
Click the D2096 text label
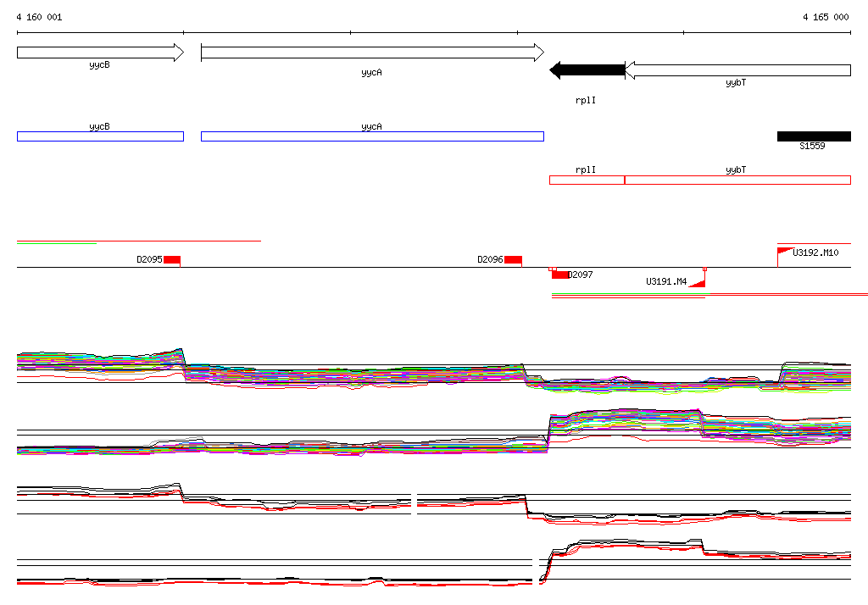491,259
